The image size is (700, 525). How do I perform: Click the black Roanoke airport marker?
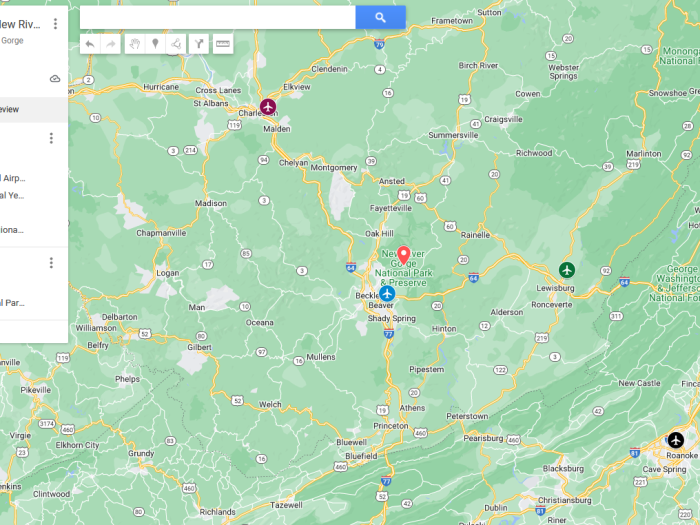(x=676, y=440)
